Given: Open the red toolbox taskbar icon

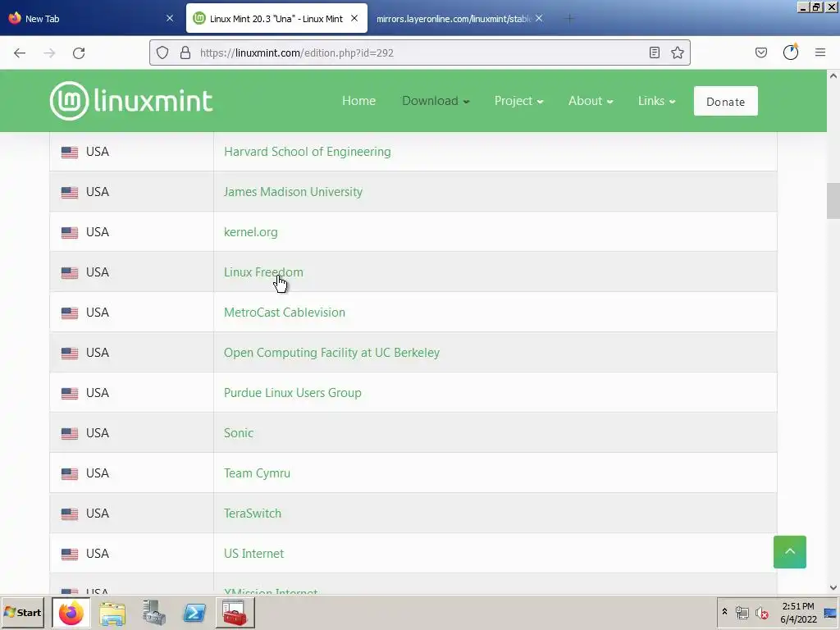Looking at the screenshot, I should coord(235,613).
